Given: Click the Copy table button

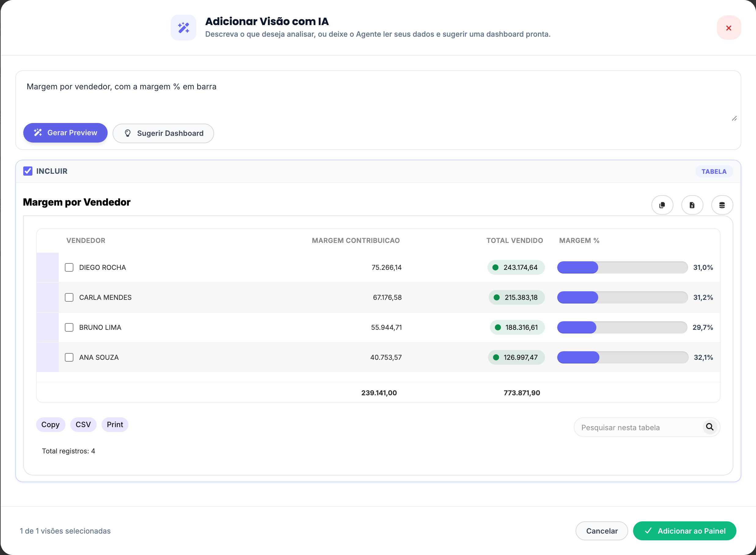Looking at the screenshot, I should 50,425.
